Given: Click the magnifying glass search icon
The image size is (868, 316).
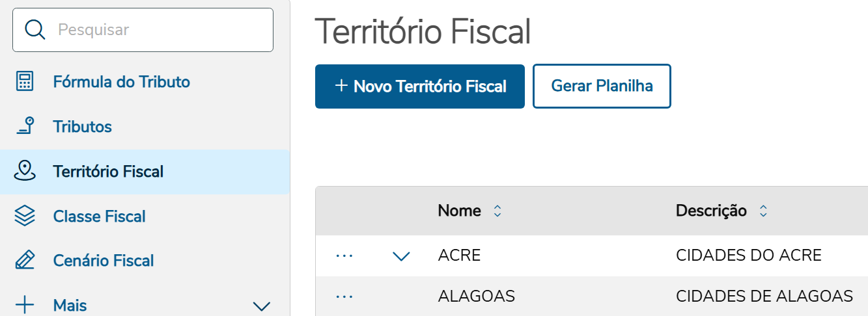Looking at the screenshot, I should click(x=35, y=30).
